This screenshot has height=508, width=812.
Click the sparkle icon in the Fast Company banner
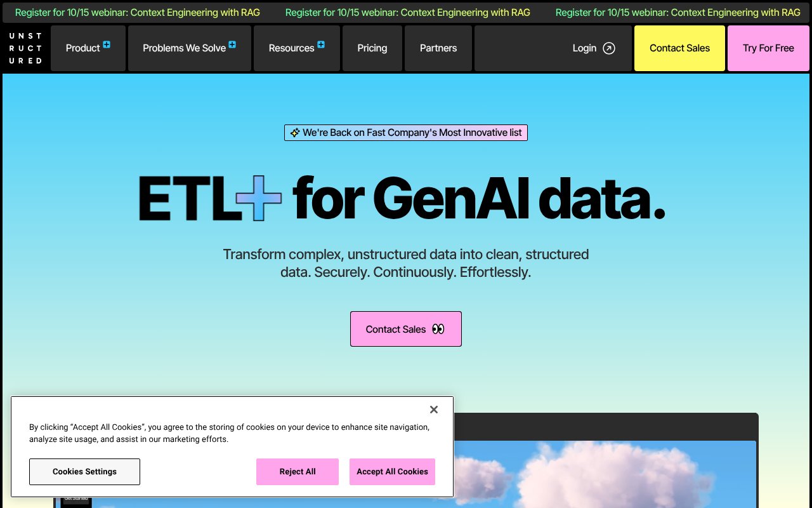(294, 133)
